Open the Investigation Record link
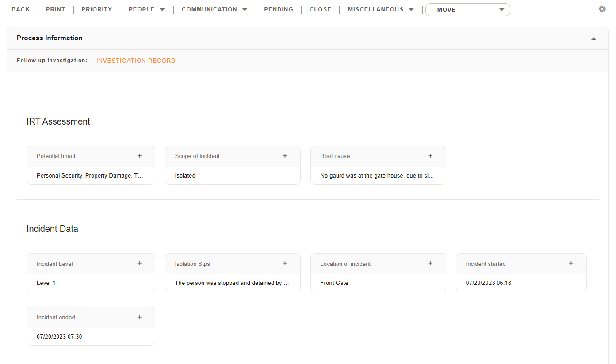This screenshot has width=616, height=364. [x=136, y=61]
